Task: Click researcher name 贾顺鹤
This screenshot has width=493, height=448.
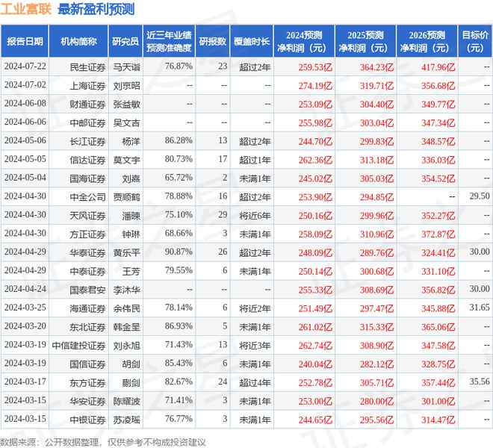Action: tap(126, 197)
